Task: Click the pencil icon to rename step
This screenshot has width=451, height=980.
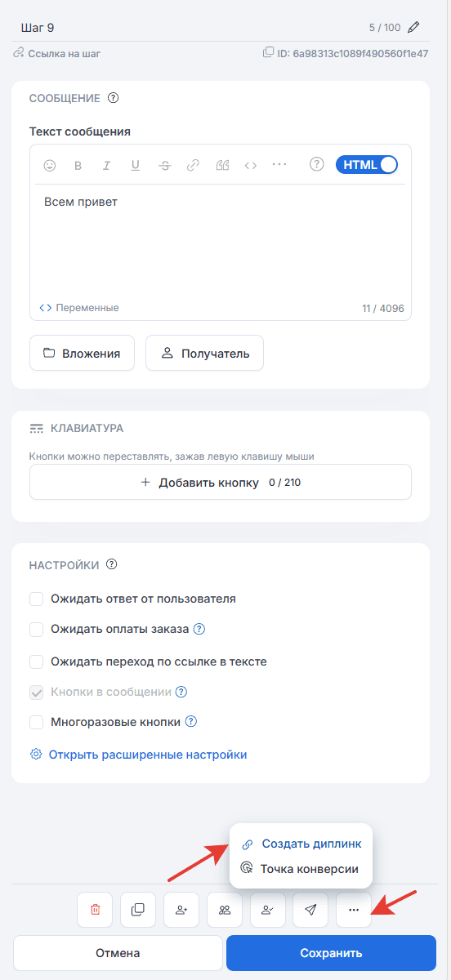Action: (x=413, y=27)
